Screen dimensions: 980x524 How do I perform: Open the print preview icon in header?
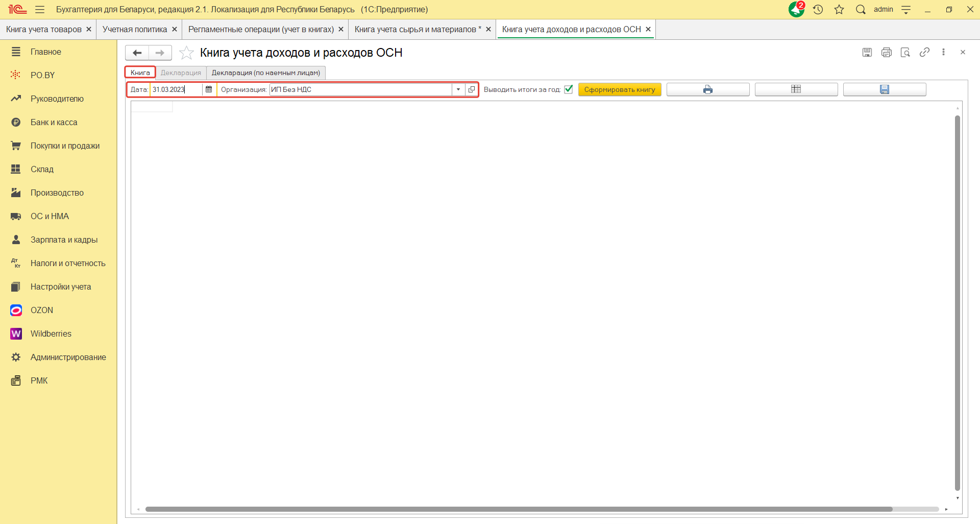tap(905, 52)
